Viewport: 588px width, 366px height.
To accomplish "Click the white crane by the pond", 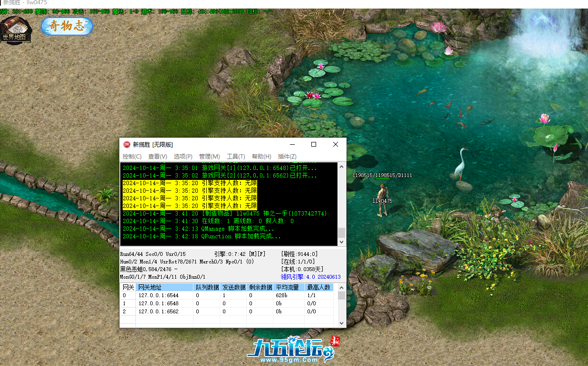I will coord(460,164).
